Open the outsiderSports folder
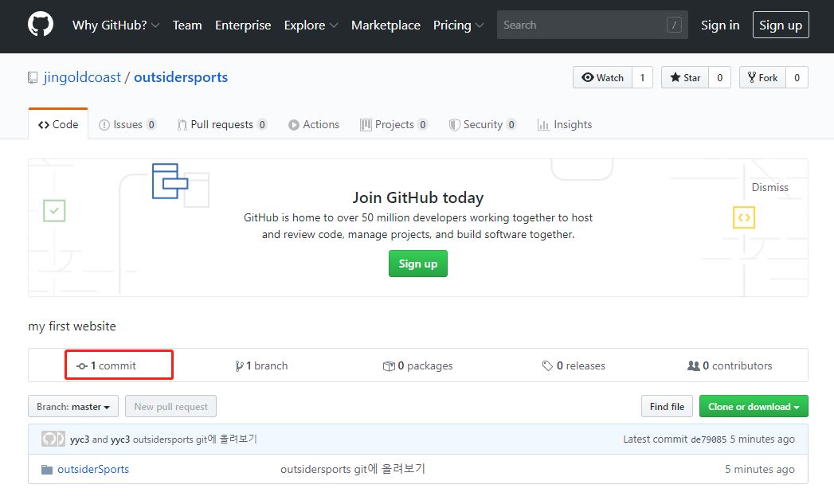Screen dimensions: 834x504 (x=93, y=470)
